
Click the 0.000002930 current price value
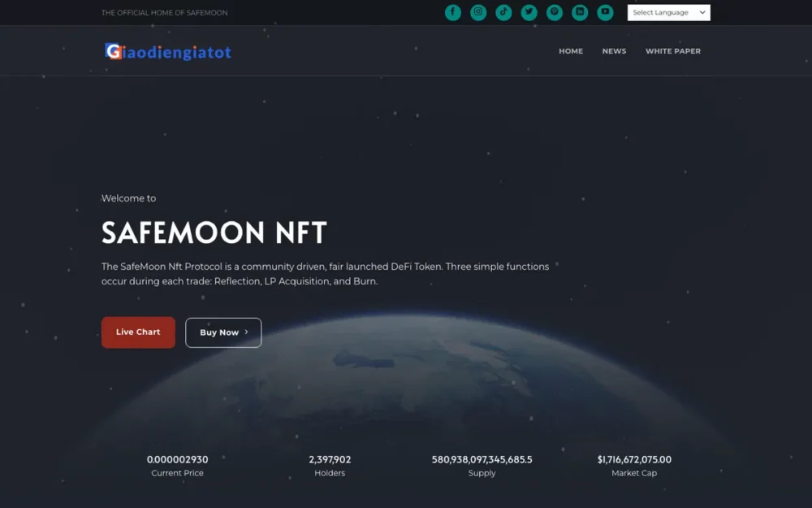(177, 459)
